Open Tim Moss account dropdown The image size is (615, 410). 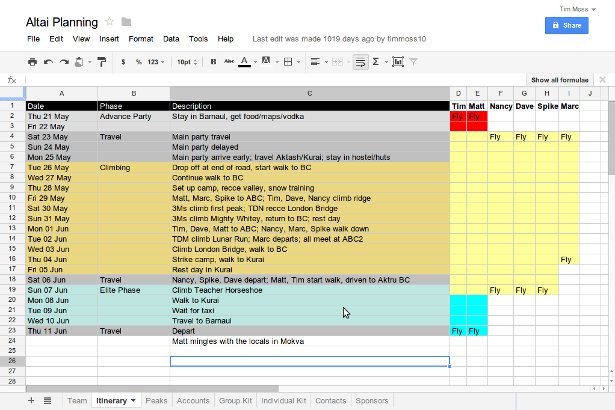[x=577, y=9]
